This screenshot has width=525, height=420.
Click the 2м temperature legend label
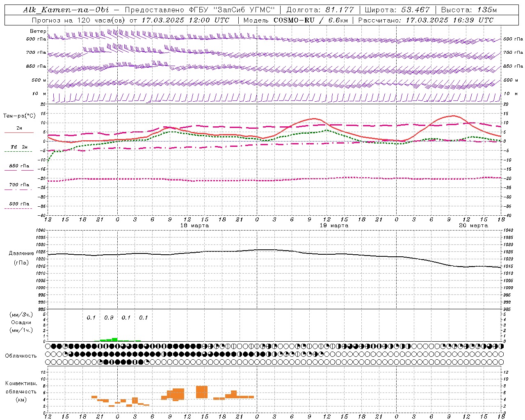coord(19,128)
